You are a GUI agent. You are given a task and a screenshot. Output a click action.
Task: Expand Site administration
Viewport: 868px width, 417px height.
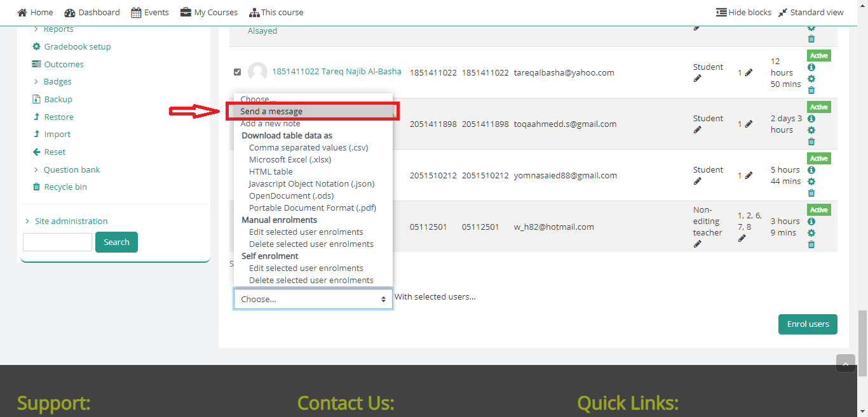tap(66, 221)
